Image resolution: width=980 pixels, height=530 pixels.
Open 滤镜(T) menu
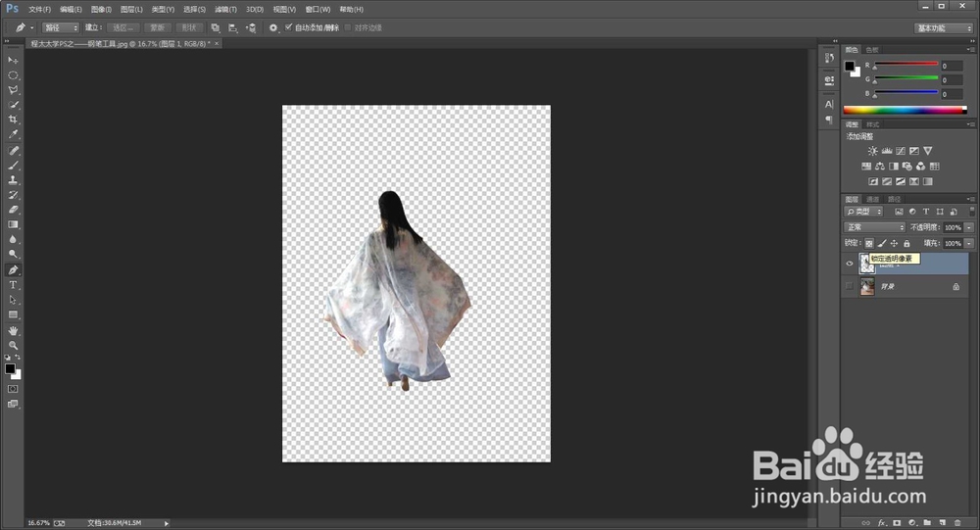tap(225, 10)
